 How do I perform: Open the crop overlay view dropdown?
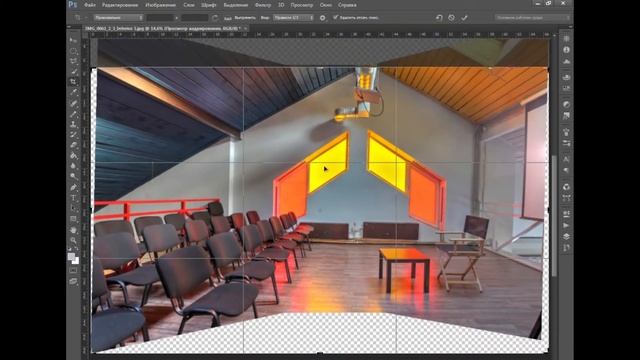tap(293, 18)
